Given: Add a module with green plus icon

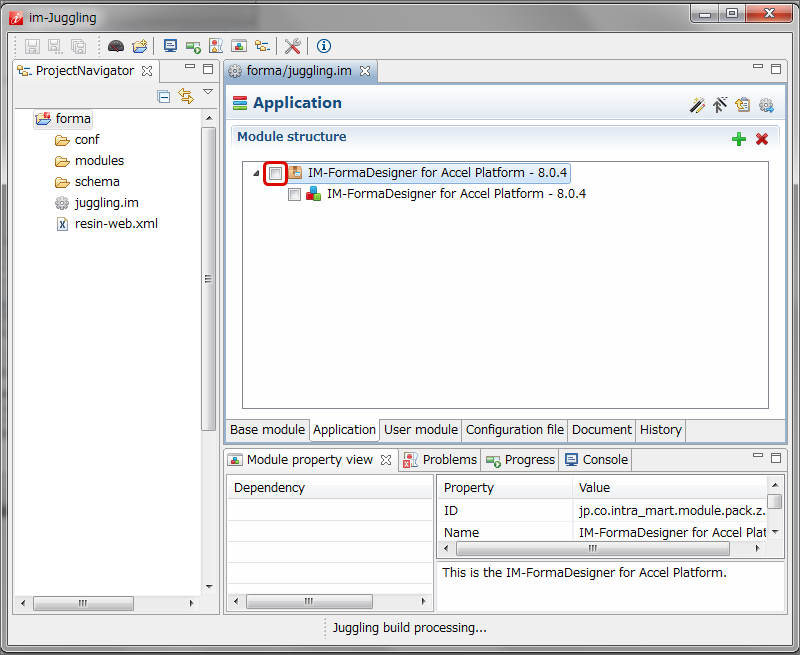Looking at the screenshot, I should point(739,139).
